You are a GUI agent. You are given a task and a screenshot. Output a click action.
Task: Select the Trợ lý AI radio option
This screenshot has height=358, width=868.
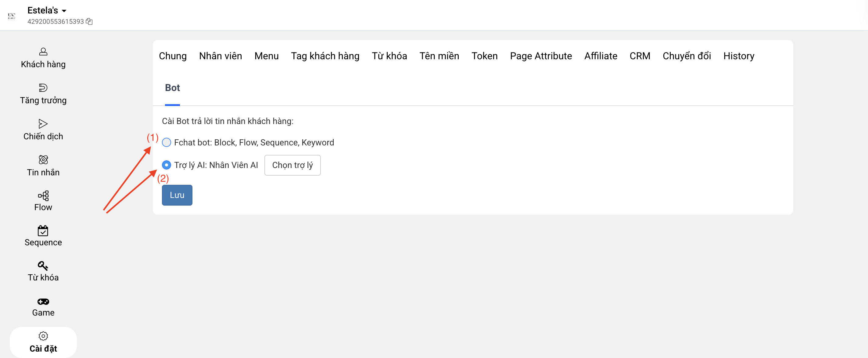pos(167,165)
